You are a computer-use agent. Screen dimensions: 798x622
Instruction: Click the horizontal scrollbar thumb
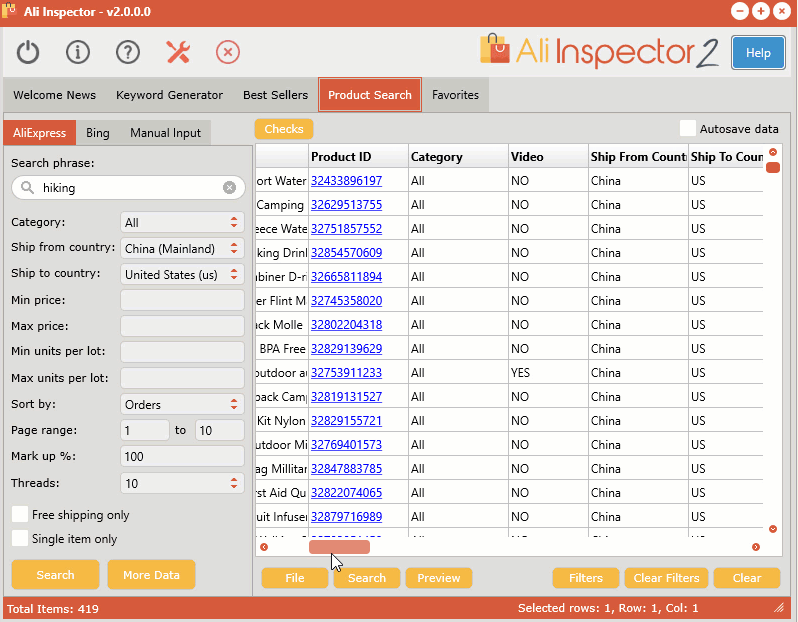click(339, 547)
